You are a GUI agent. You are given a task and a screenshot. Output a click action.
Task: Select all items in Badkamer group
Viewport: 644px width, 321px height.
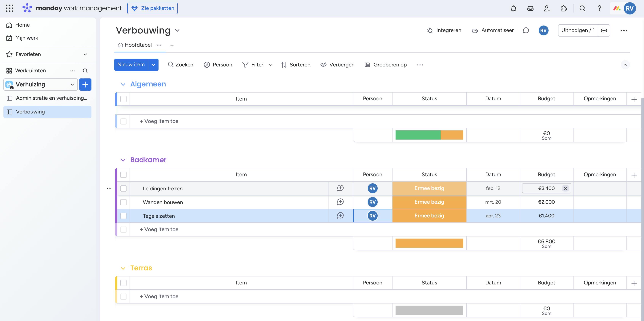point(123,175)
